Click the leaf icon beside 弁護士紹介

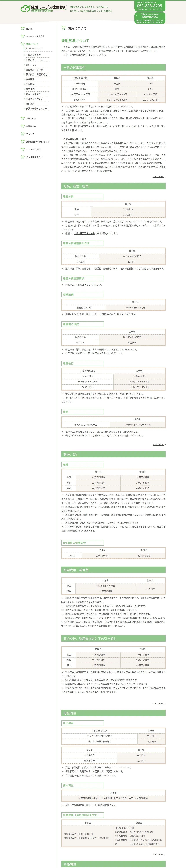tap(23, 119)
